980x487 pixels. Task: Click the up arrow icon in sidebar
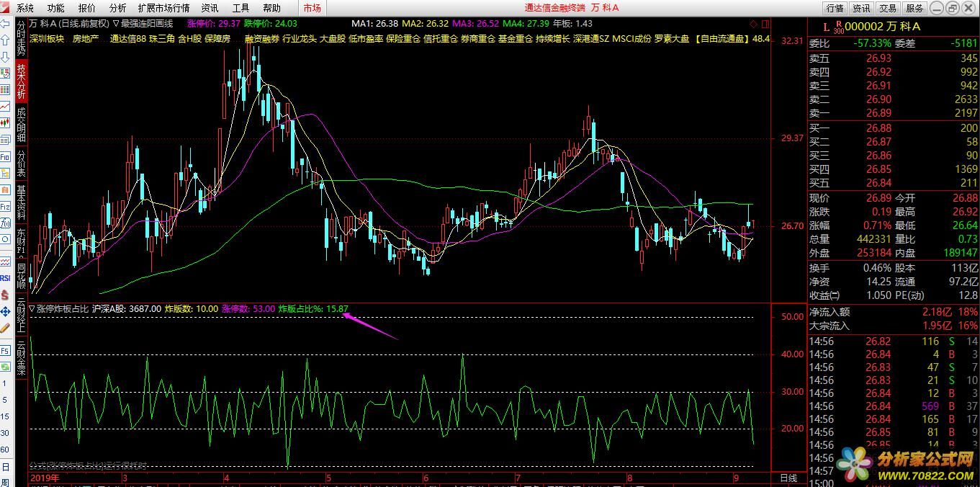click(x=6, y=40)
